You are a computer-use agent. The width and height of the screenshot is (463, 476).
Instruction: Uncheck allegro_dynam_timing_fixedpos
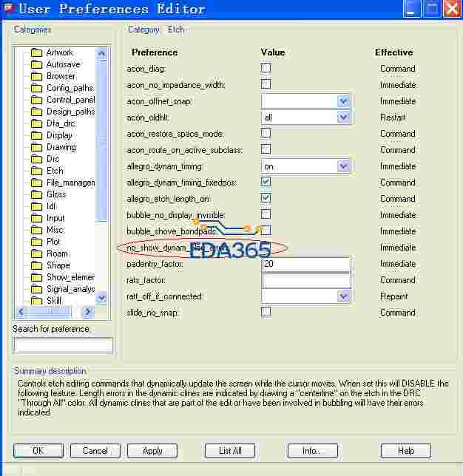(x=266, y=182)
